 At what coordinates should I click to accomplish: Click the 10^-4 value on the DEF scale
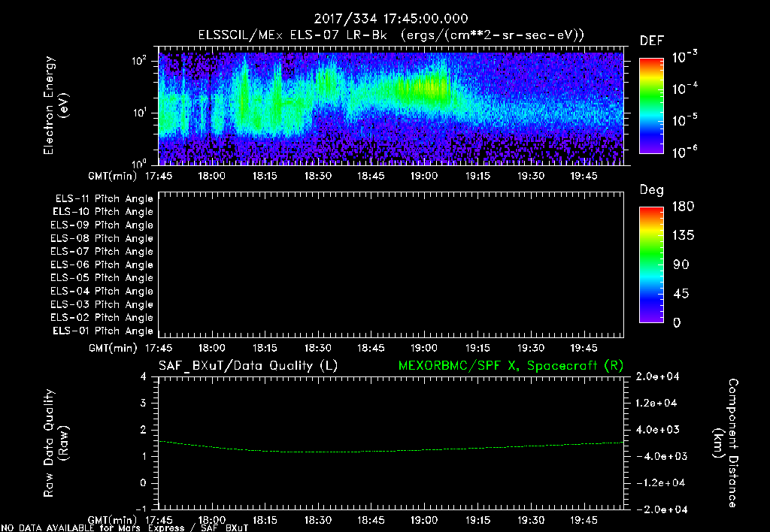685,89
